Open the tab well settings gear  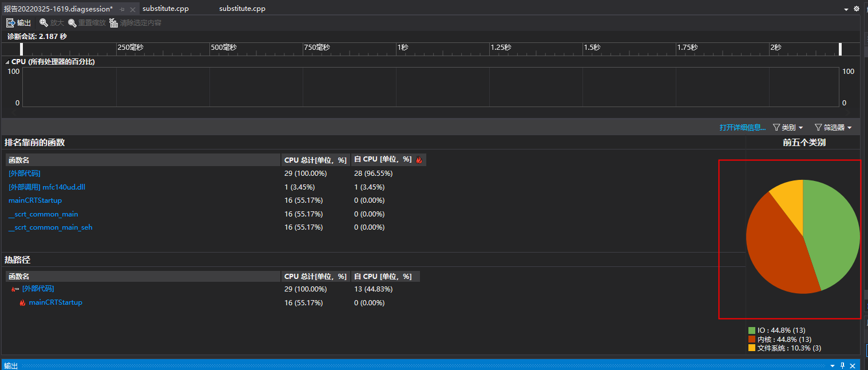click(857, 9)
